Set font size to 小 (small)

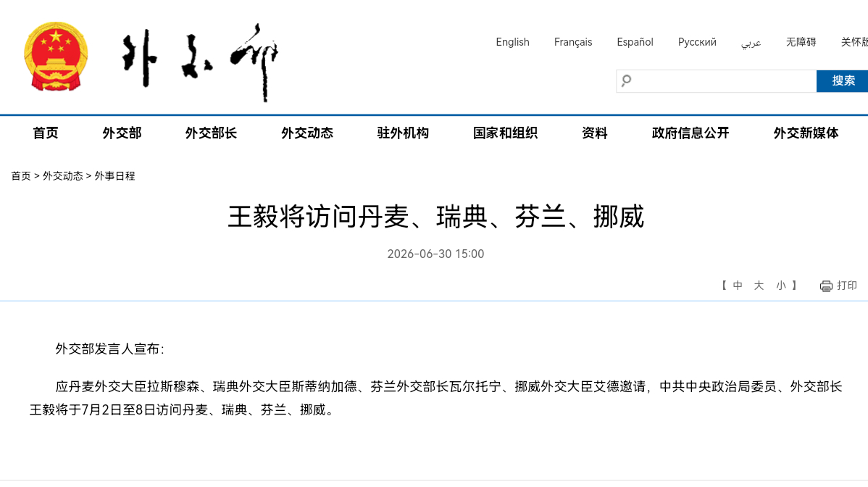780,286
